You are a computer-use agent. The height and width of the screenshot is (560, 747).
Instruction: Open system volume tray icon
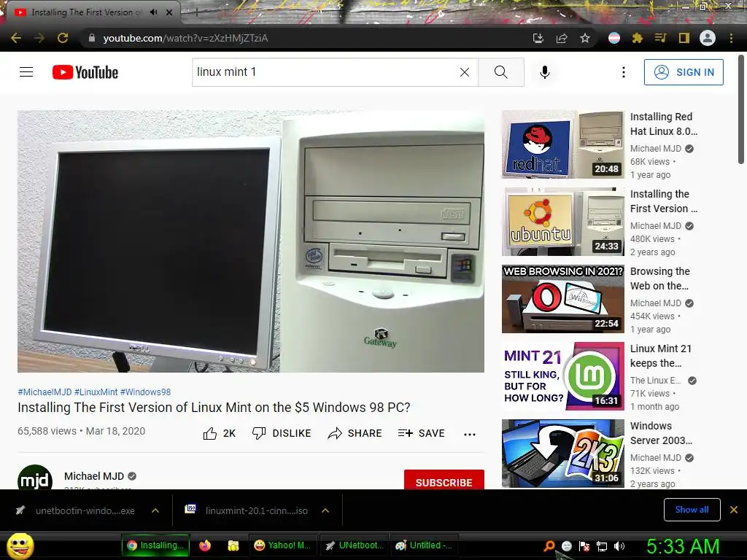pyautogui.click(x=619, y=546)
